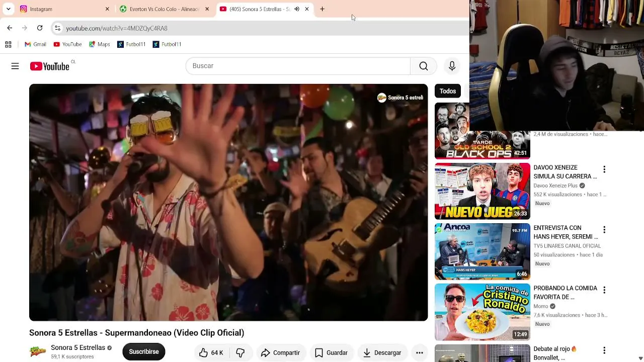Click the YouTube URL in address bar
Image resolution: width=644 pixels, height=362 pixels.
117,28
